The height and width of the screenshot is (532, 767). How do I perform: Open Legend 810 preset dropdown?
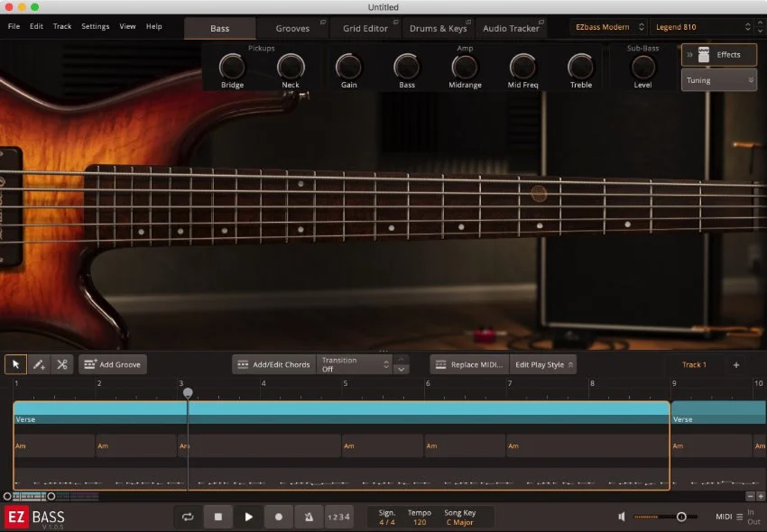coord(702,27)
